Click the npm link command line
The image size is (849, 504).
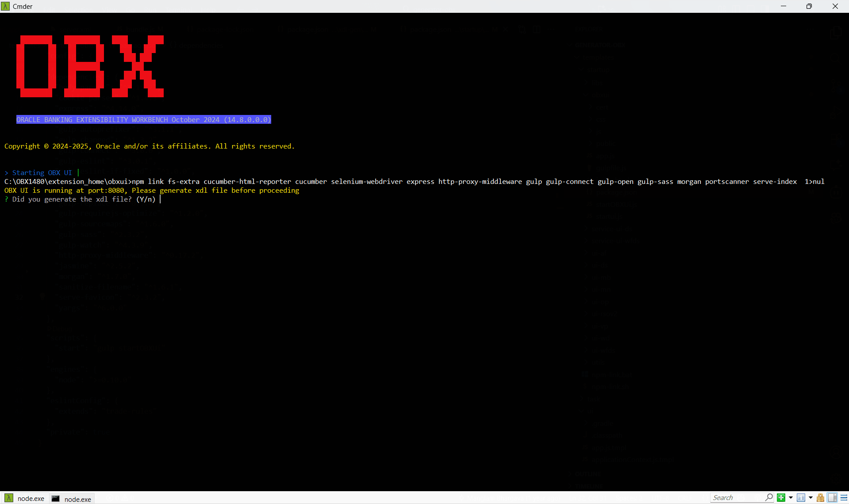tap(415, 182)
